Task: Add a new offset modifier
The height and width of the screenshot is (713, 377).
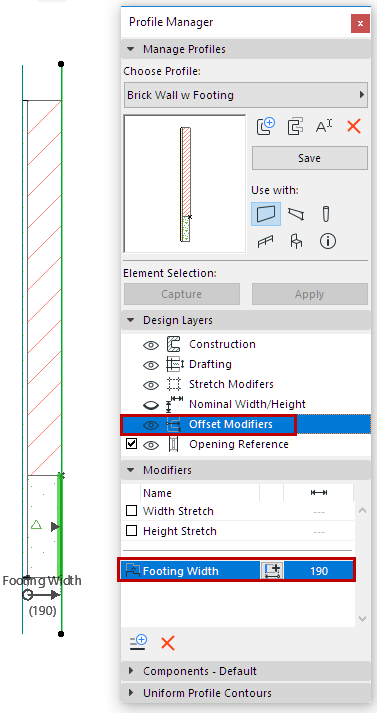Action: (138, 643)
